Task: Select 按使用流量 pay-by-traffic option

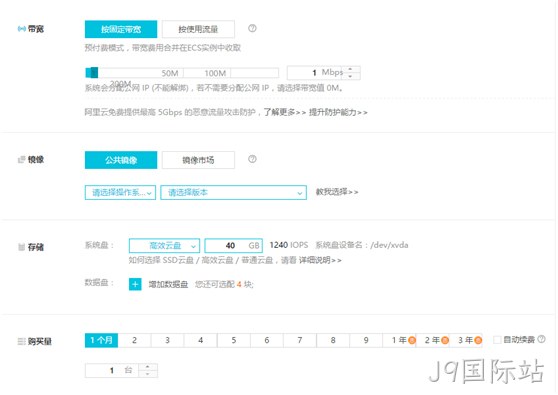Action: coord(198,29)
